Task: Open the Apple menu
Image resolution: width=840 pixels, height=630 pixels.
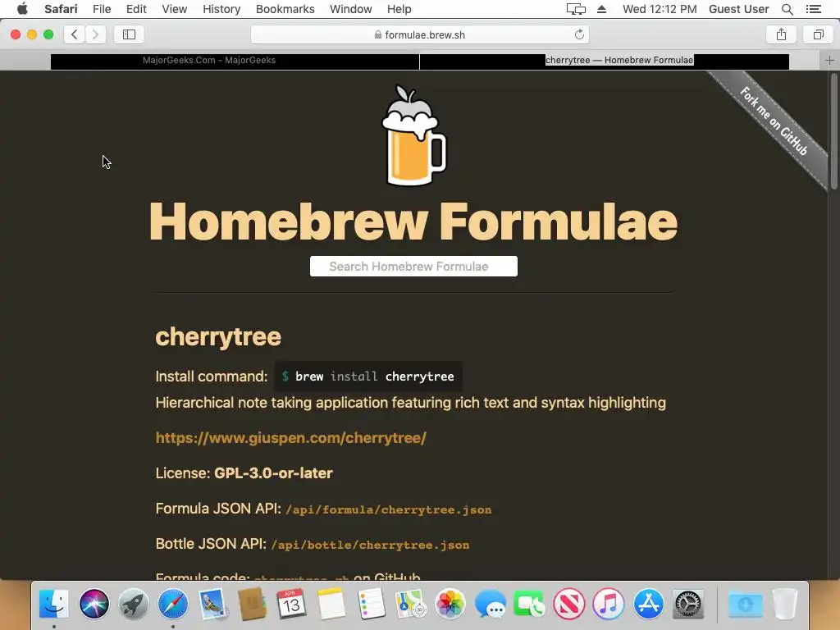Action: (x=22, y=9)
